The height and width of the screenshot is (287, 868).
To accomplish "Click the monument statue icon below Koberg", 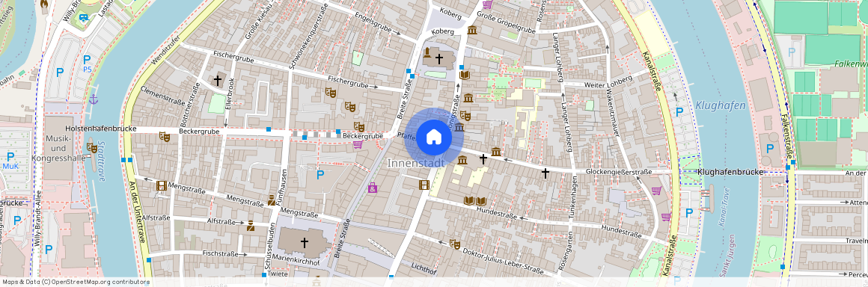I will [x=428, y=53].
